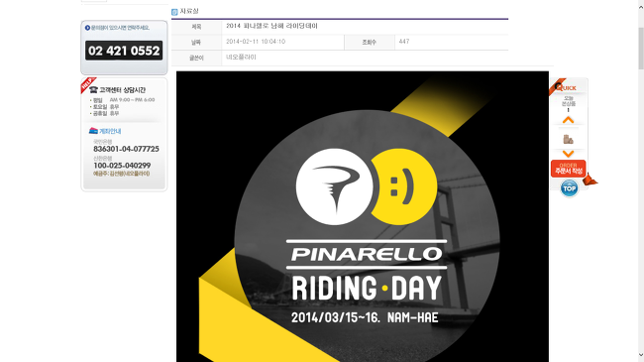Click the bank account info icon
This screenshot has width=644, height=362.
[93, 131]
